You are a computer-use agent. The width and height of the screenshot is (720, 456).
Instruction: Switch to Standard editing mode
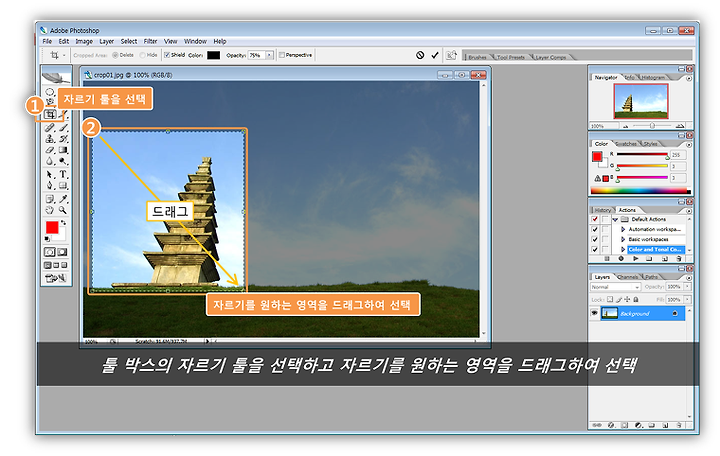pyautogui.click(x=50, y=252)
